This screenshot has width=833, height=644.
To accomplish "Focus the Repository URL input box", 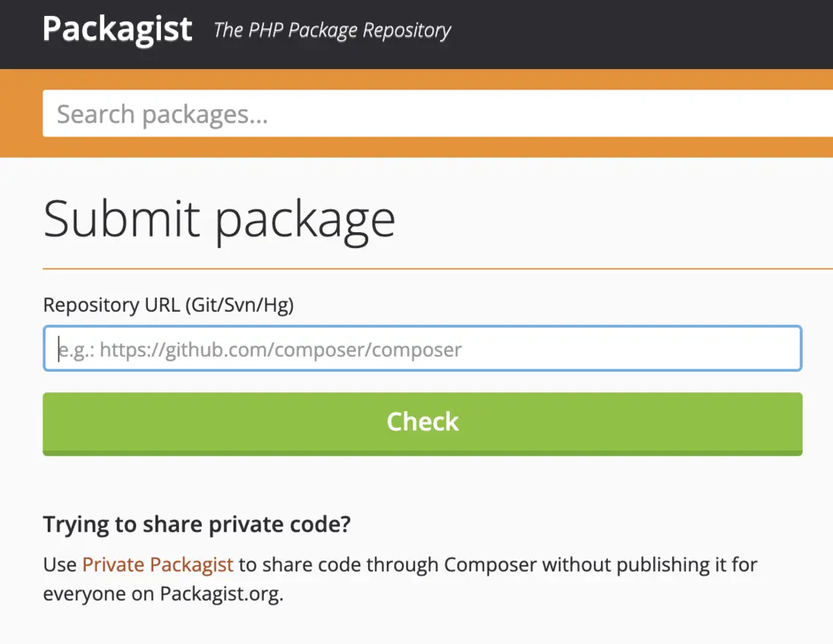I will click(x=422, y=349).
